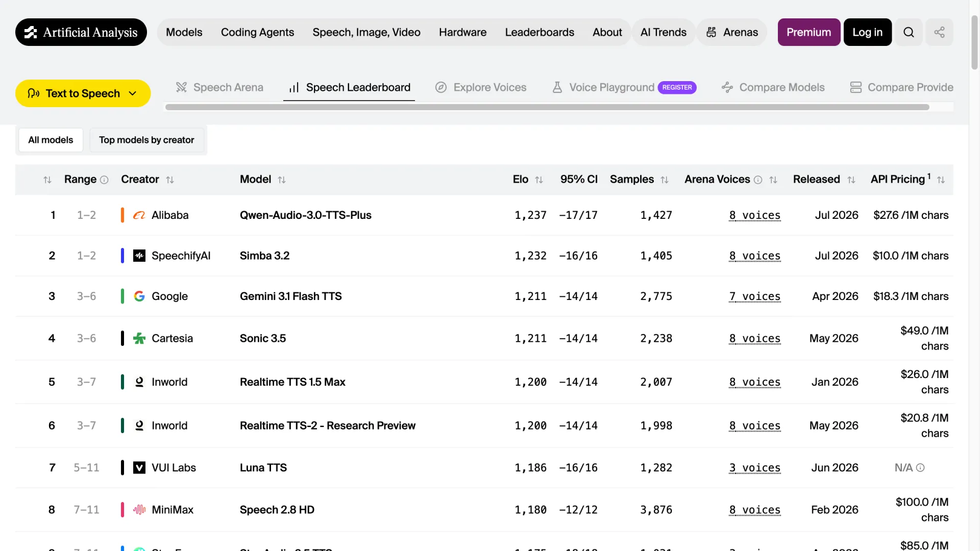Sort table by Arena Voices arrows
The height and width of the screenshot is (551, 980).
[x=773, y=180]
